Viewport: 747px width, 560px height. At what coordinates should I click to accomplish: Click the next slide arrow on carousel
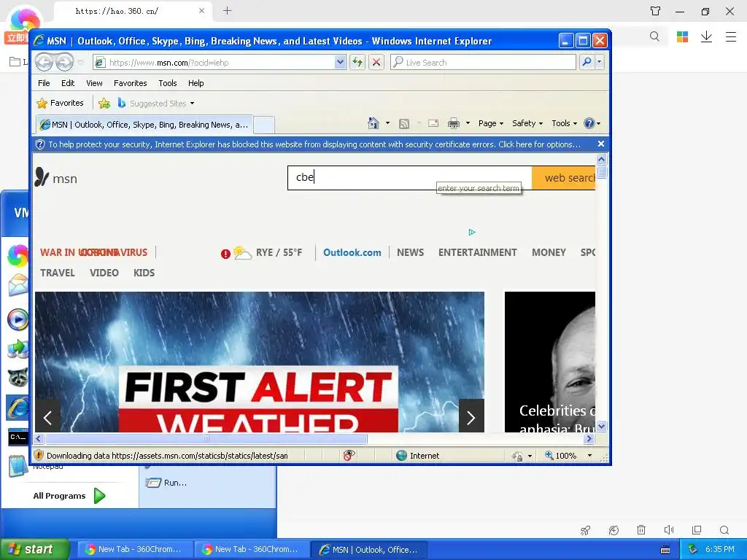pos(471,418)
